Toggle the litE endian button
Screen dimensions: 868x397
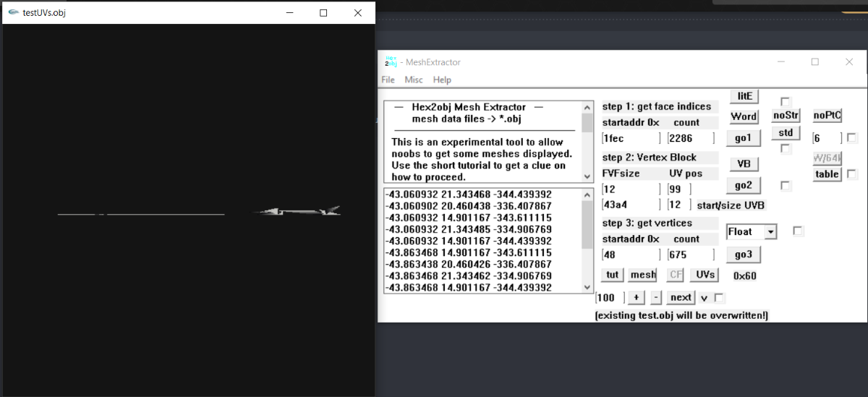pyautogui.click(x=743, y=96)
